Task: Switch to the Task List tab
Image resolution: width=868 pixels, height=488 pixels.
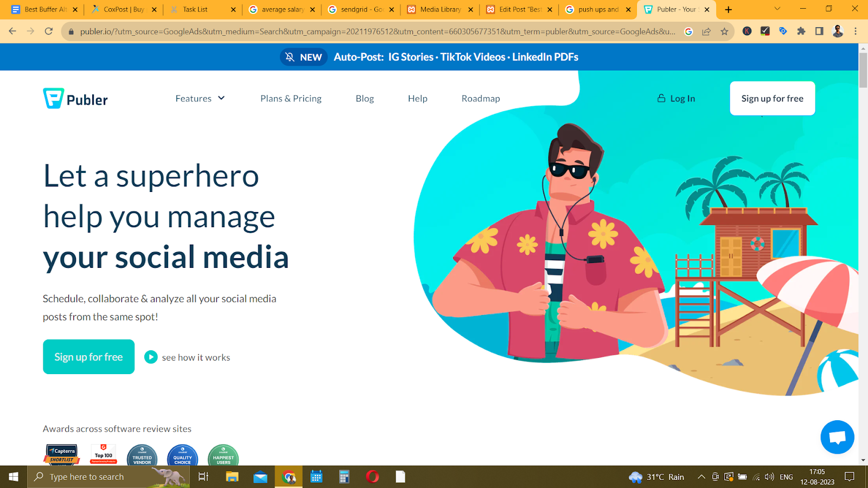Action: 202,9
